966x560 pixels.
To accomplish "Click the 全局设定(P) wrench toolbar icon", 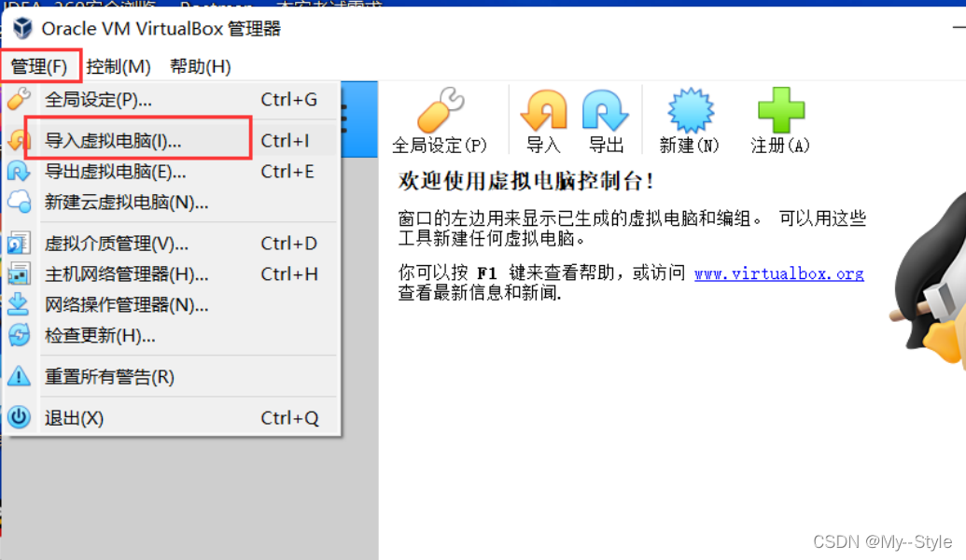I will pyautogui.click(x=440, y=109).
